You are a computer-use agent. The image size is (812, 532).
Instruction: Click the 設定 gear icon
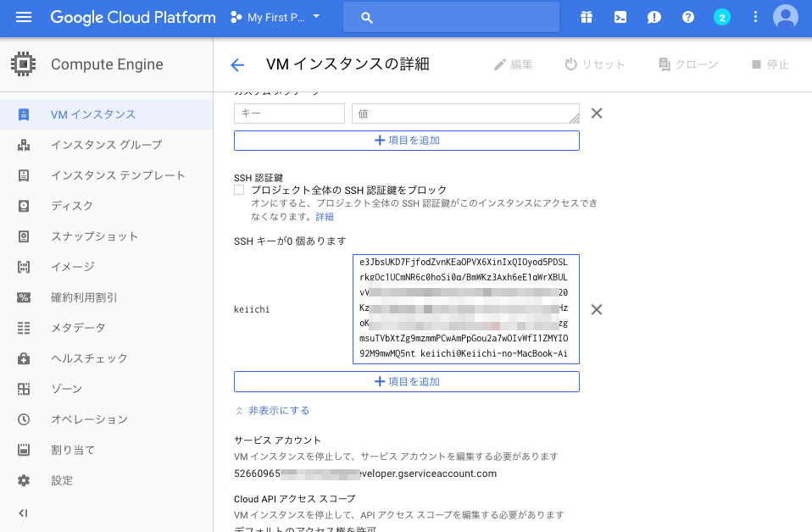24,480
